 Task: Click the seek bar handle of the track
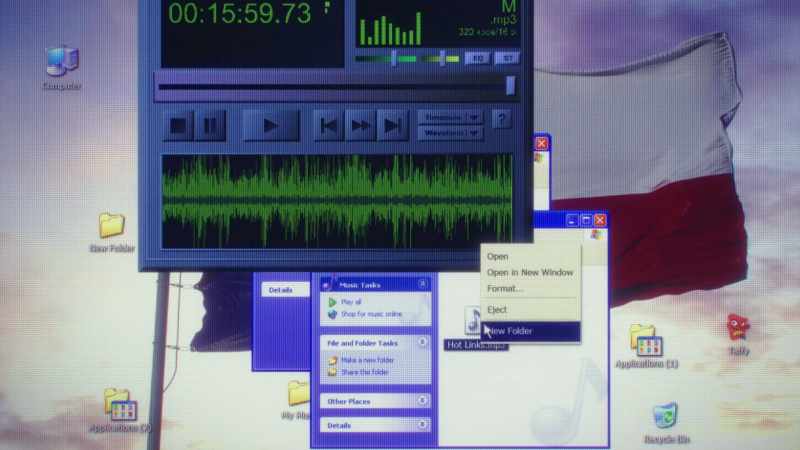pos(510,86)
